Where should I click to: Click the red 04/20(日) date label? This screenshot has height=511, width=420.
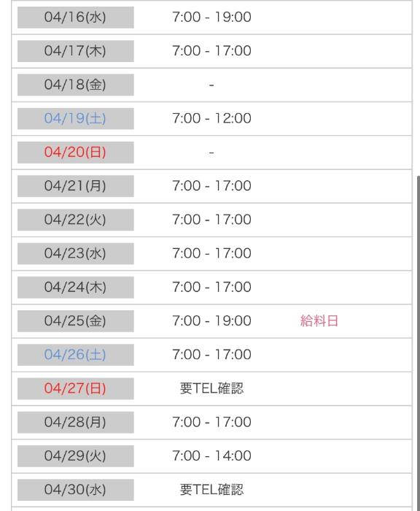[75, 152]
